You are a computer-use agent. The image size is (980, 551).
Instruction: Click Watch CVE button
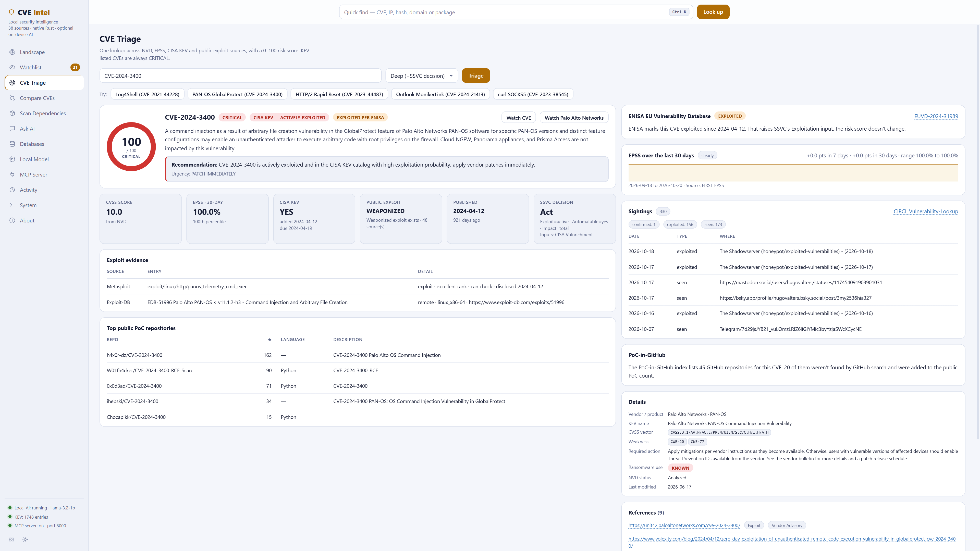point(519,118)
